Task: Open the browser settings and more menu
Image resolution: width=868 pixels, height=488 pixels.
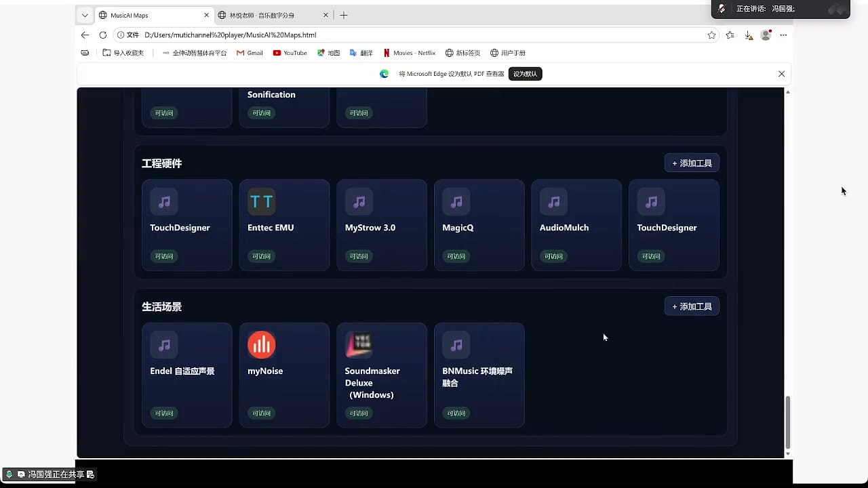Action: click(x=783, y=35)
